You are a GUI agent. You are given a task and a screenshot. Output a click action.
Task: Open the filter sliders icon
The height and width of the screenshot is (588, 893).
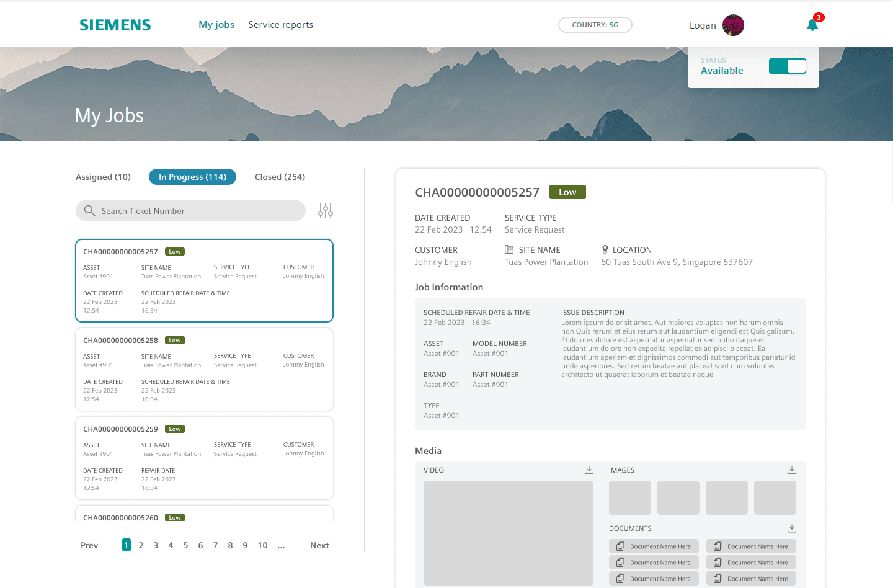pos(326,211)
